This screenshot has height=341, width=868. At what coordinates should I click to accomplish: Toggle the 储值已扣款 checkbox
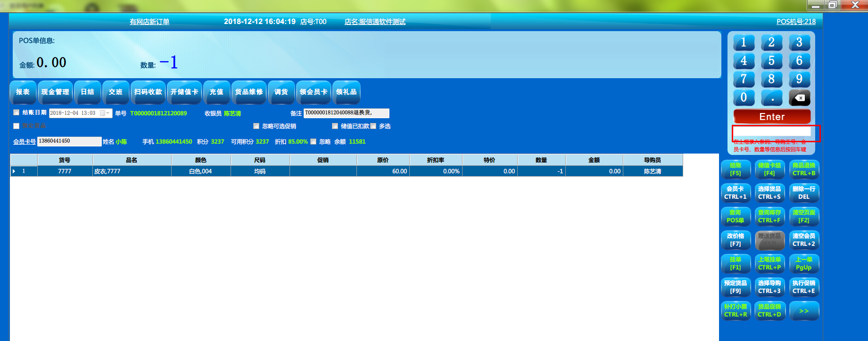click(x=335, y=126)
